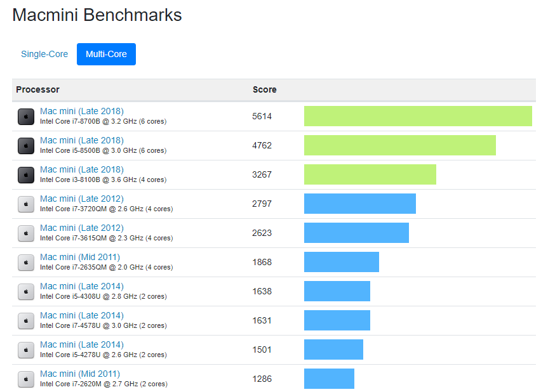Click the green score bar for 5614
The width and height of the screenshot is (555, 392).
[418, 116]
